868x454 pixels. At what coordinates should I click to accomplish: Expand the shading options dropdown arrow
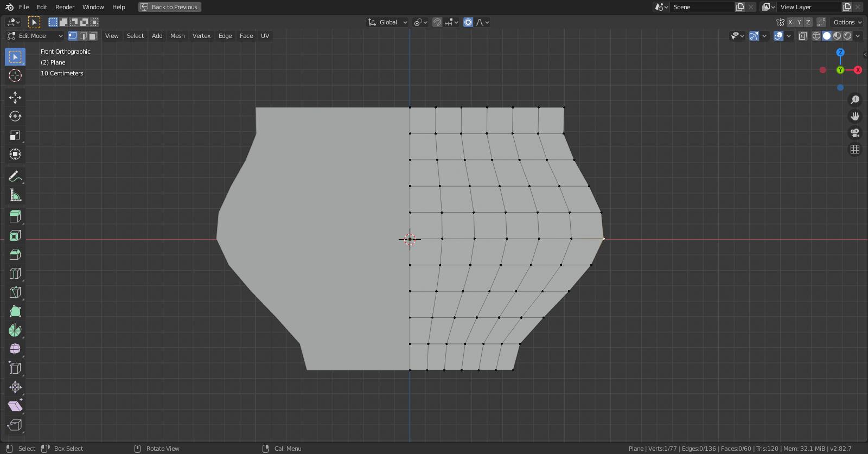(x=858, y=36)
